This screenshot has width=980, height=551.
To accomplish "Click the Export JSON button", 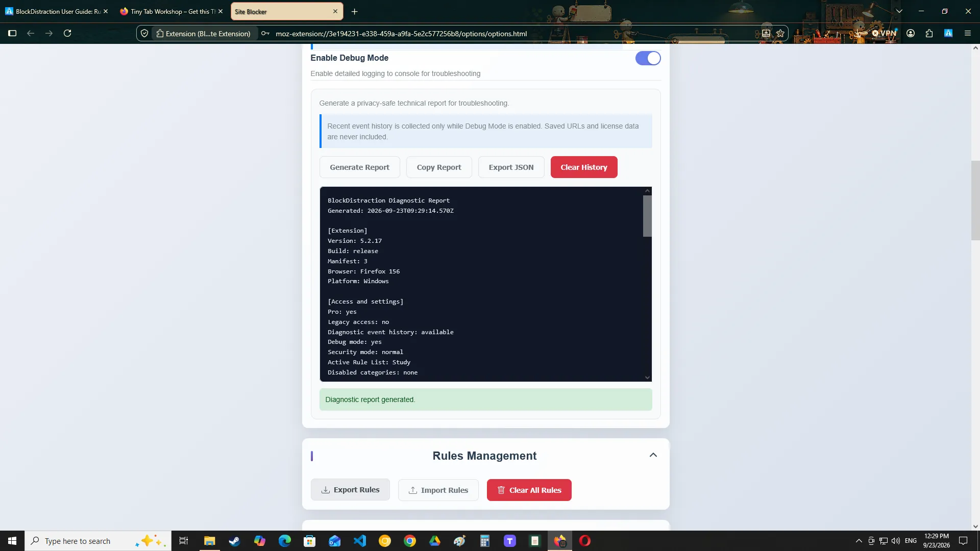I will (511, 167).
